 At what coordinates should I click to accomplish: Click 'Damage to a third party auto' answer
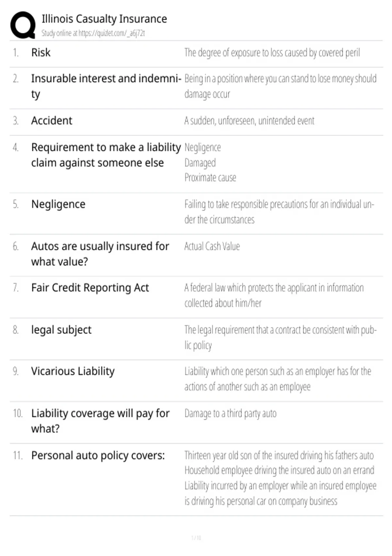click(230, 413)
